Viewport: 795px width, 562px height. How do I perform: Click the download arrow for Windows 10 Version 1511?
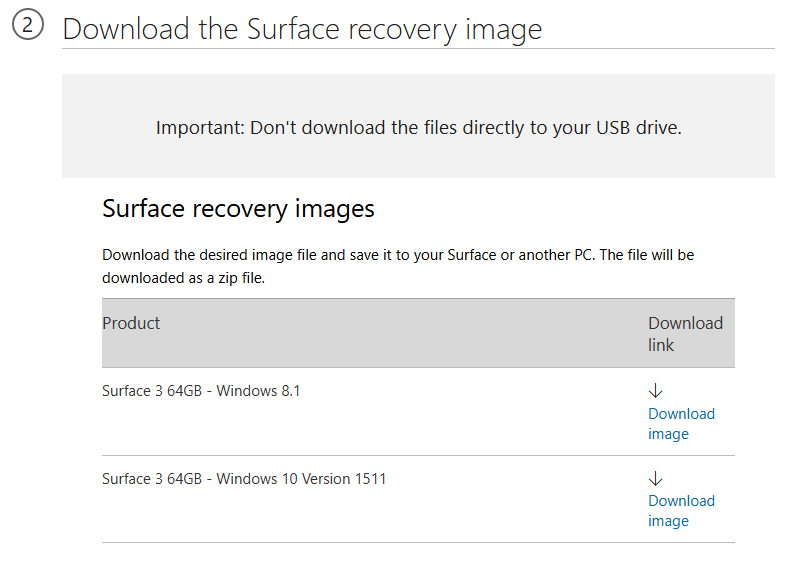(x=656, y=478)
